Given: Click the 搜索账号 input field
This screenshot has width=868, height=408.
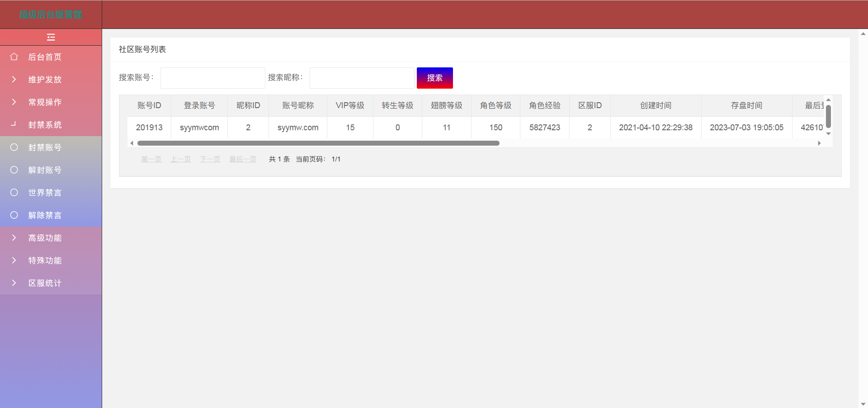Looking at the screenshot, I should (212, 78).
